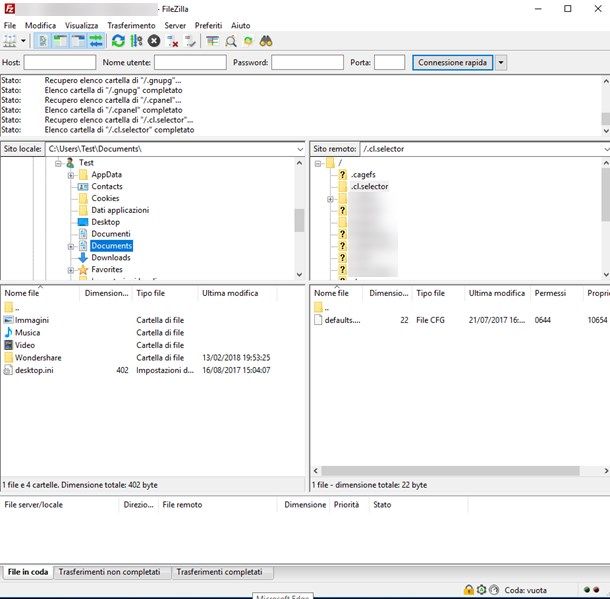Open the Trasferimento menu
610x599 pixels.
(131, 25)
